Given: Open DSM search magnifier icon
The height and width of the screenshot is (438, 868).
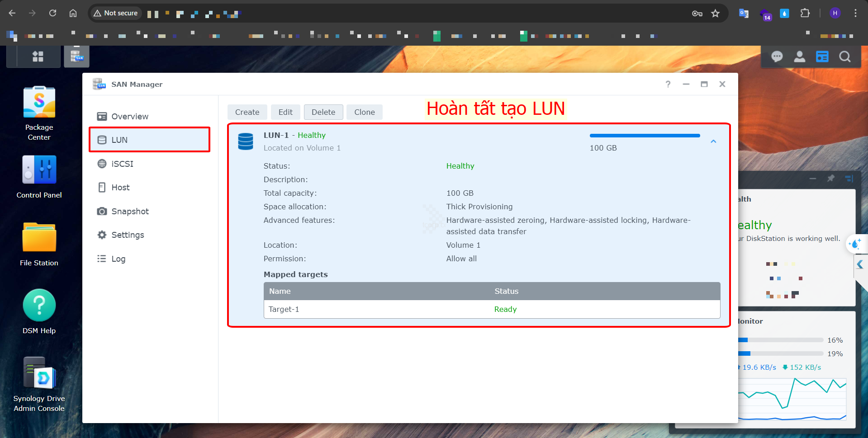Looking at the screenshot, I should click(x=844, y=57).
